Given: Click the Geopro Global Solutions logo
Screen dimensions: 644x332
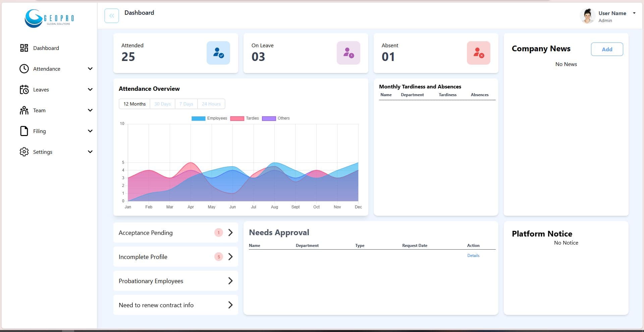Looking at the screenshot, I should 49,18.
